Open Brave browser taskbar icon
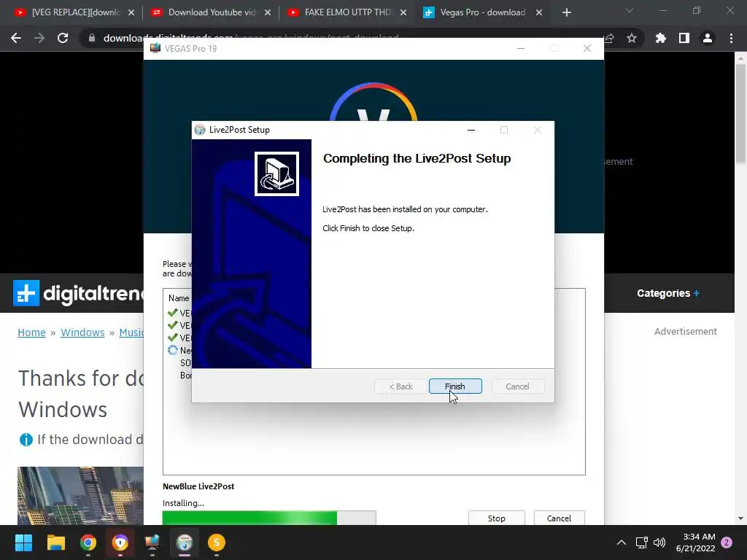Image resolution: width=747 pixels, height=560 pixels. 120,542
